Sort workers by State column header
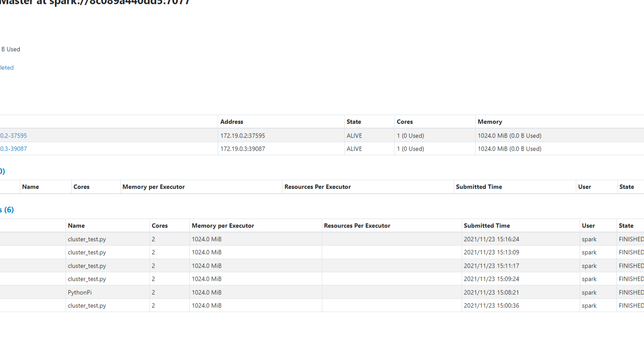Screen dimensions: 644x362 click(x=354, y=122)
